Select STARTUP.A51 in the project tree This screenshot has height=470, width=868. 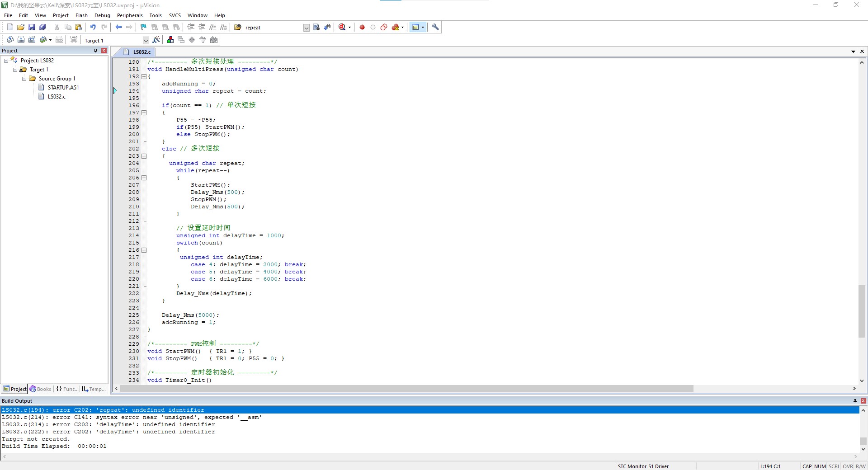coord(63,88)
